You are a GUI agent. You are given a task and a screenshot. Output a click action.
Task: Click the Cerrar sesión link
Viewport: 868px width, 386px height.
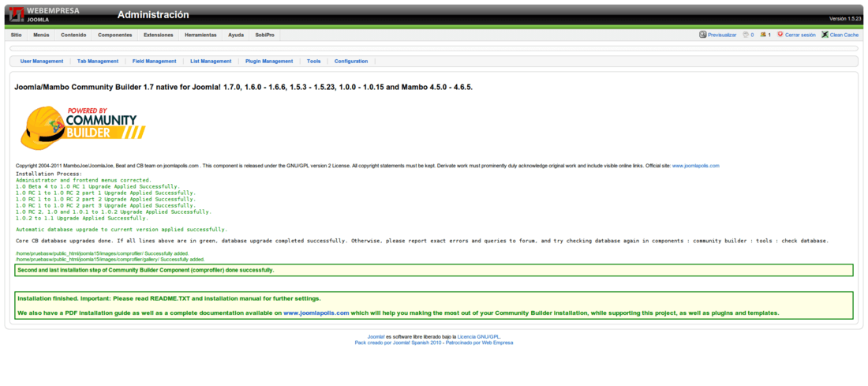coord(800,35)
